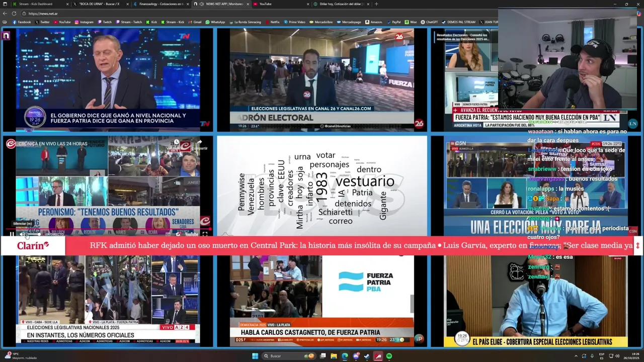Open Twitch bookmark
This screenshot has width=644, height=362.
point(105,22)
